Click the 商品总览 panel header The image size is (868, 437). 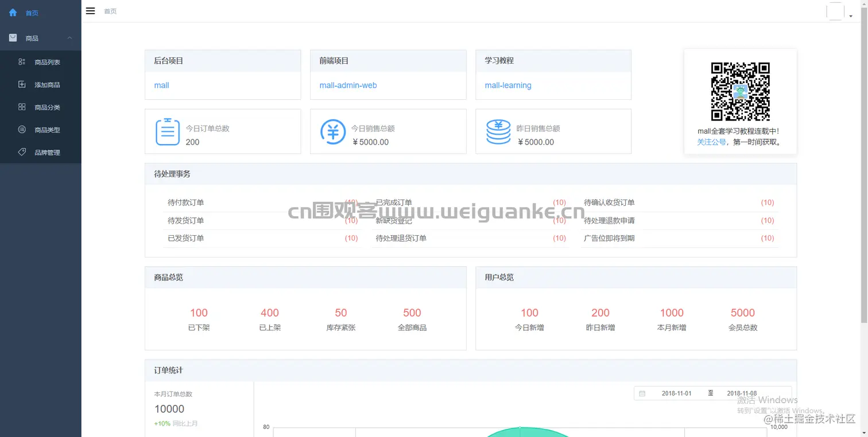coord(305,277)
